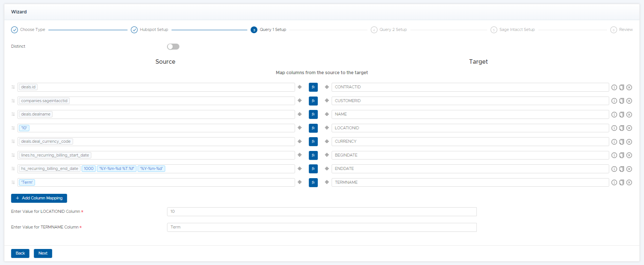
Task: Select the companies.sageintacctid source tag
Action: [44, 101]
